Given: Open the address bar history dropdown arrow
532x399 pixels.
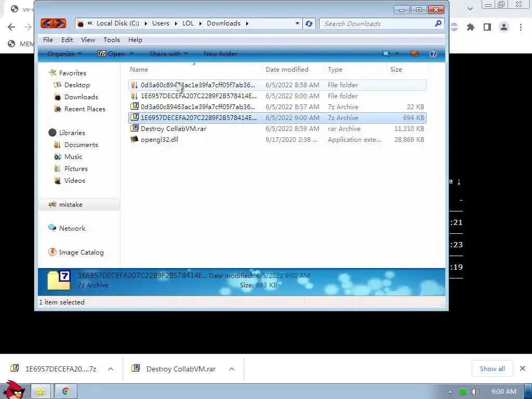Looking at the screenshot, I should 297,23.
